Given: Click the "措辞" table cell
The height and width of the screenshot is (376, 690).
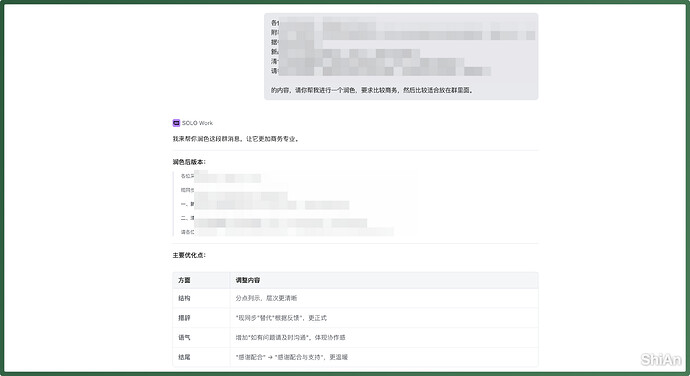Looking at the screenshot, I should 201,318.
